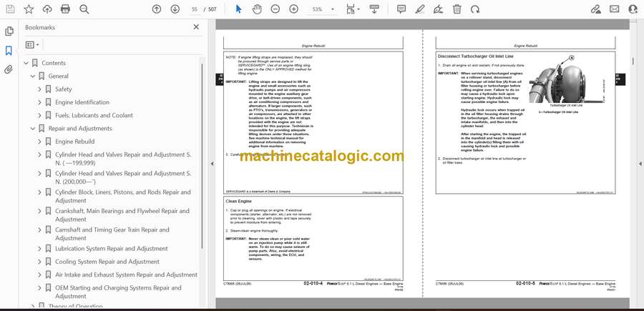Click the Save file icon
The height and width of the screenshot is (311, 644).
pyautogui.click(x=10, y=9)
